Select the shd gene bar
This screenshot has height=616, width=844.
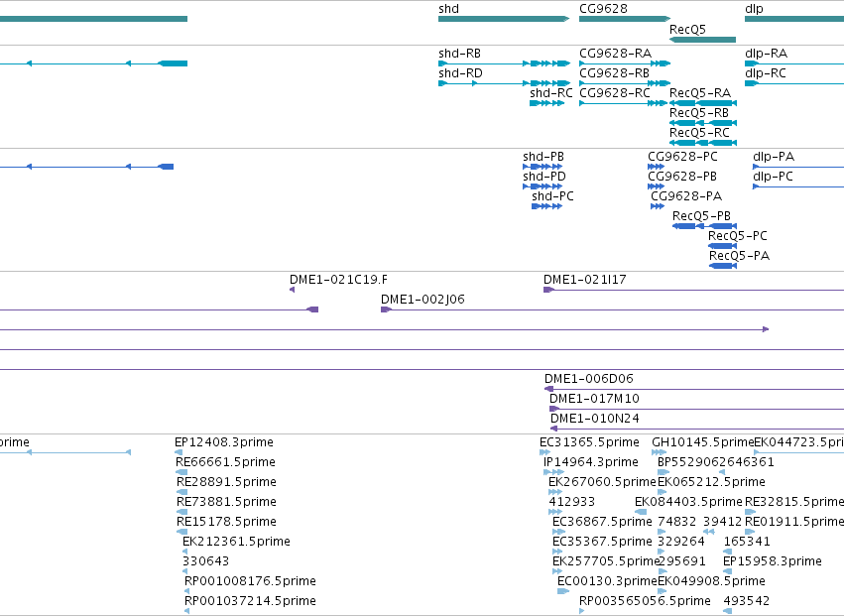click(x=504, y=19)
